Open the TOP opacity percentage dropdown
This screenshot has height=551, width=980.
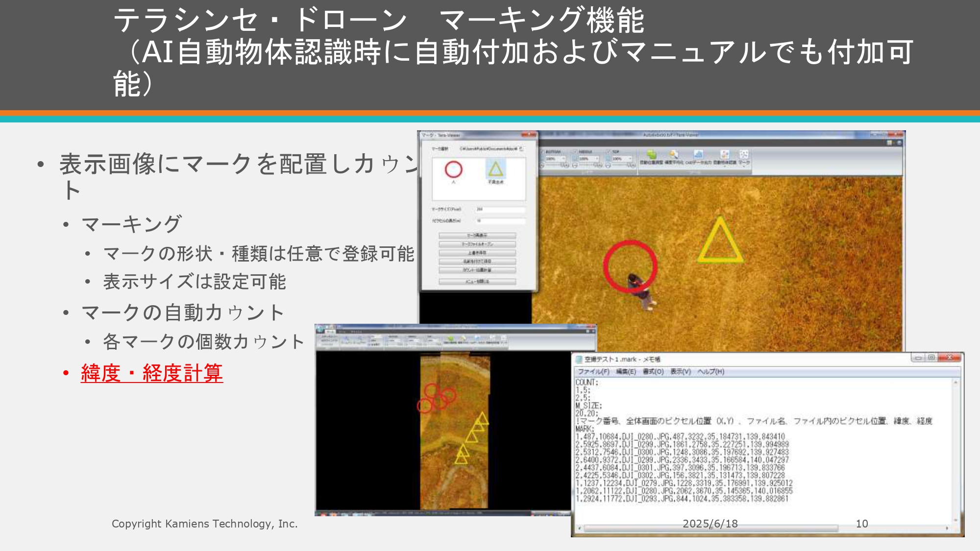point(630,159)
